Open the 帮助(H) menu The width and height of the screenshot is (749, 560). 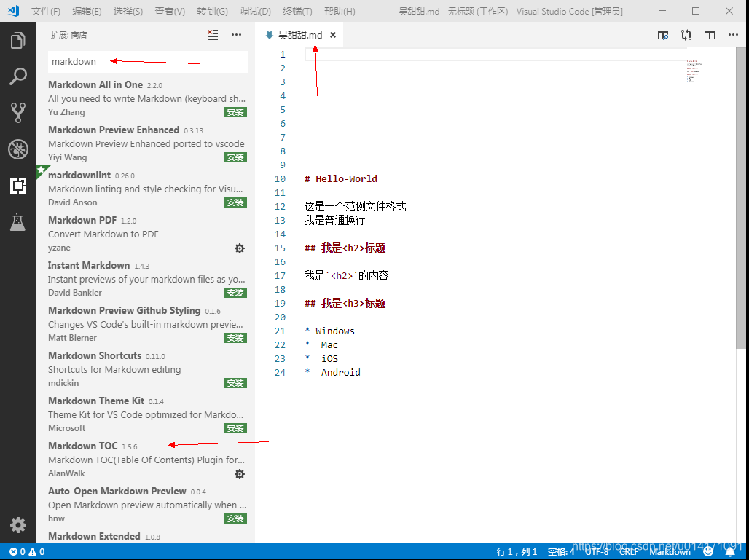(x=340, y=11)
